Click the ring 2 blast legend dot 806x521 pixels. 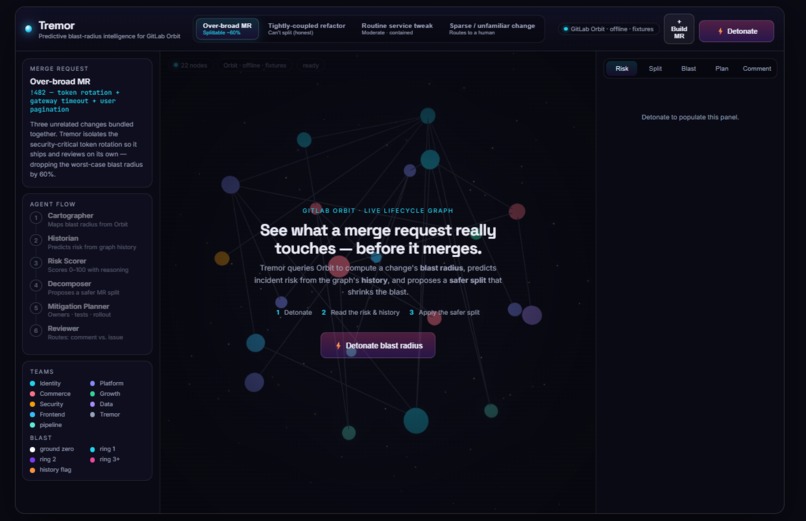click(32, 459)
